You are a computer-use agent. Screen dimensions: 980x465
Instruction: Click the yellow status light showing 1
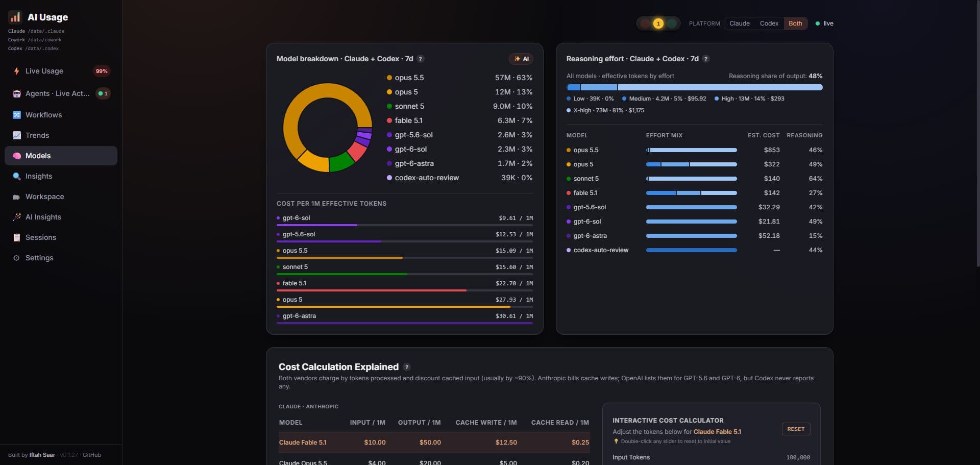(x=658, y=23)
